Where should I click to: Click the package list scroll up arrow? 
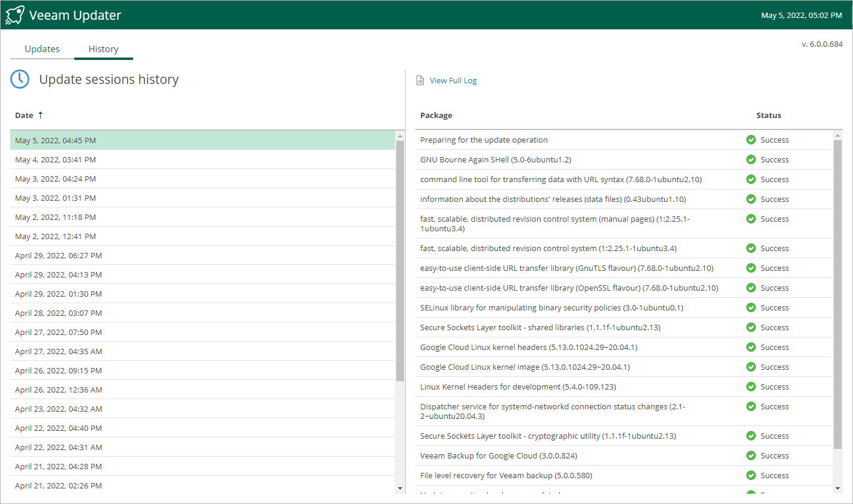pos(837,136)
